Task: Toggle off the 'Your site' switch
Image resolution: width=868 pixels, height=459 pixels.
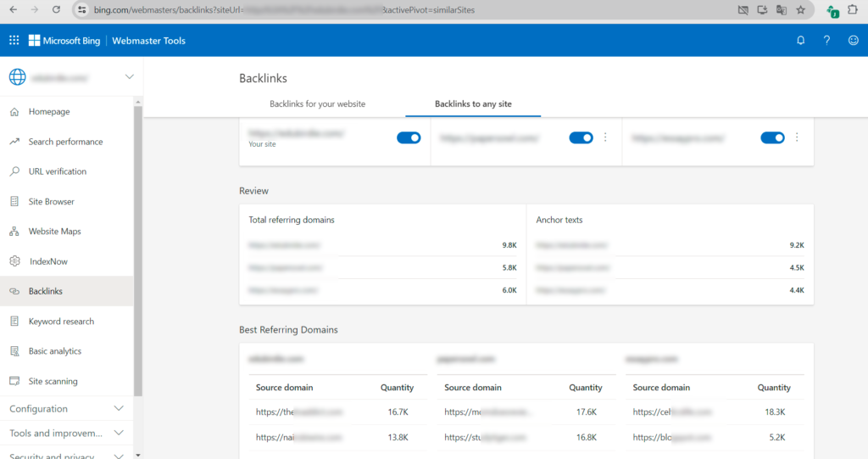Action: tap(409, 137)
